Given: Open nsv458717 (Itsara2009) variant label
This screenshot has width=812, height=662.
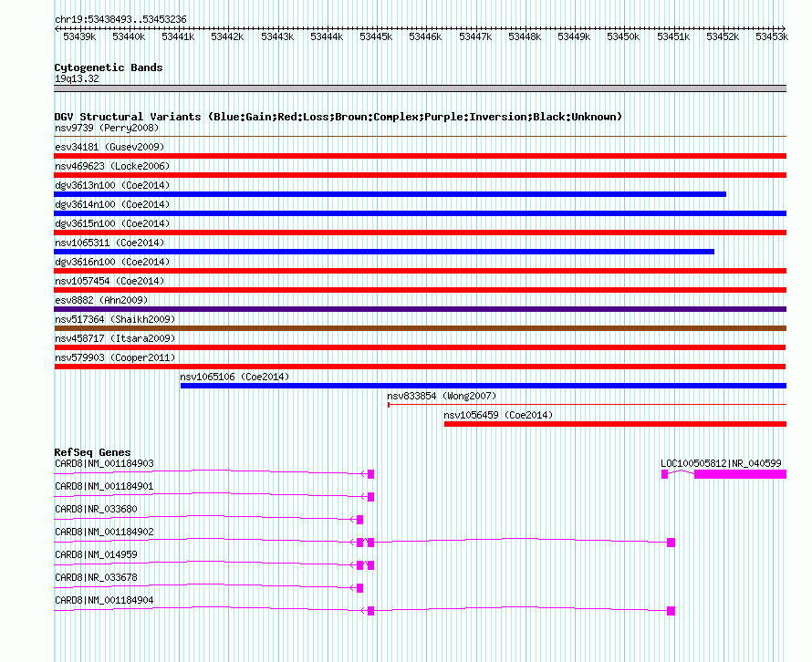Looking at the screenshot, I should (x=115, y=338).
